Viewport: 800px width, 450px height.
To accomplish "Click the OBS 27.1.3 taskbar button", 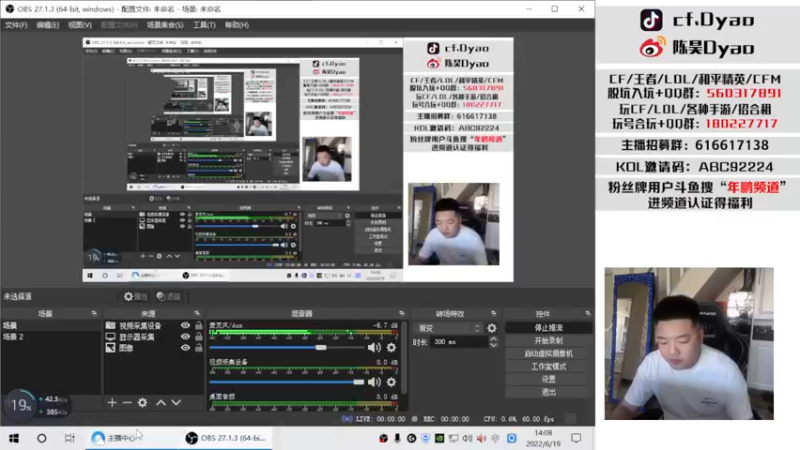I will click(x=226, y=438).
